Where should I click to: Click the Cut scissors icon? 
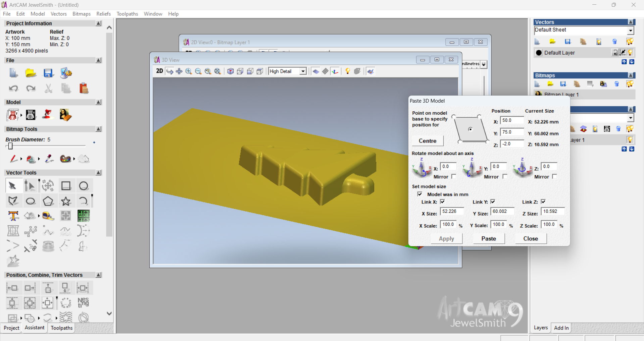click(x=48, y=88)
